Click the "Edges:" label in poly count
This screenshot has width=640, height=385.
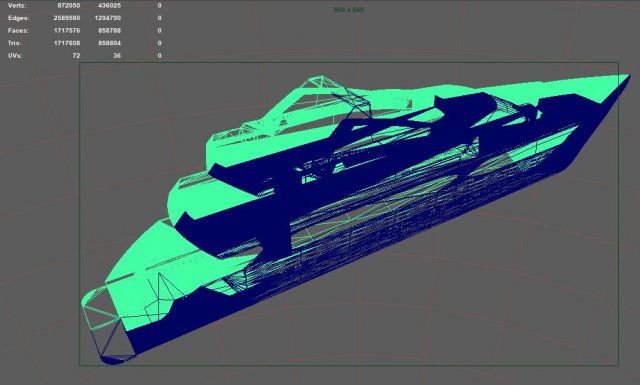tap(18, 18)
